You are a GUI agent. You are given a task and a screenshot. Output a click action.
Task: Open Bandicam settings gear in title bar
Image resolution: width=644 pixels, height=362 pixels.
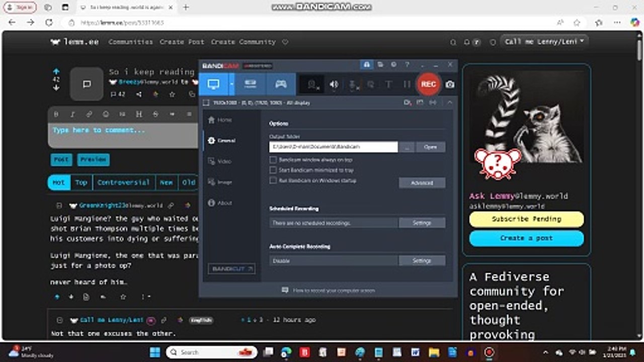[x=393, y=65]
